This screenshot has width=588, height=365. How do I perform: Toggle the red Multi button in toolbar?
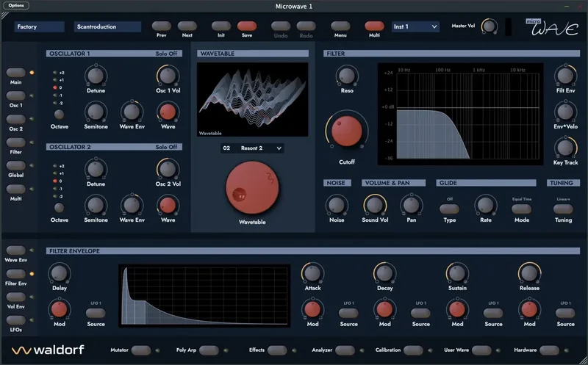pos(374,26)
